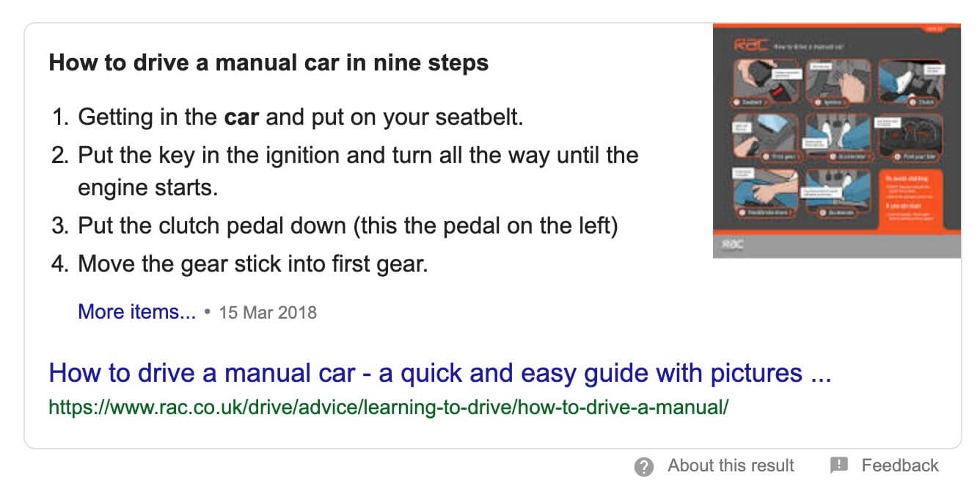Click the Feedback speech bubble icon
This screenshot has width=980, height=489.
839,466
